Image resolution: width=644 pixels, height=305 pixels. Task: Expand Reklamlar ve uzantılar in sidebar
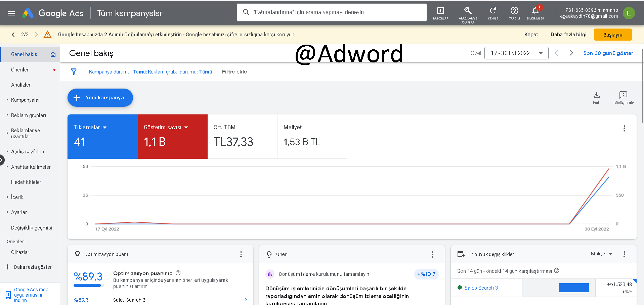point(7,134)
